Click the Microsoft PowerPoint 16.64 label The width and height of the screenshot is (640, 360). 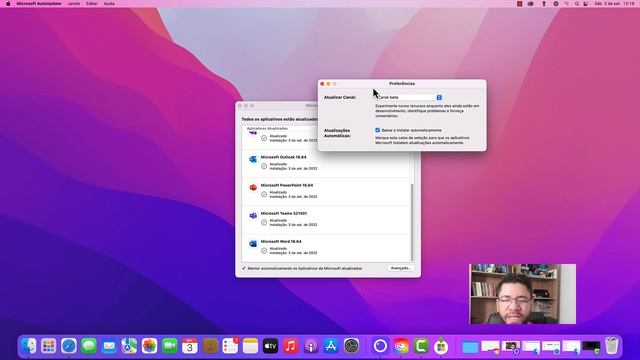click(x=287, y=185)
